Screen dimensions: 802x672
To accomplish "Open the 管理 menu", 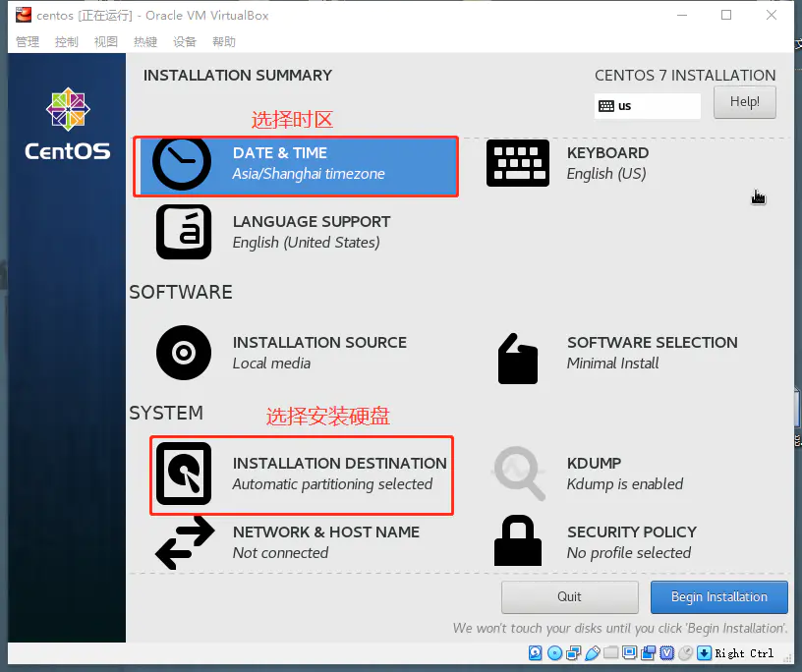I will pos(28,41).
